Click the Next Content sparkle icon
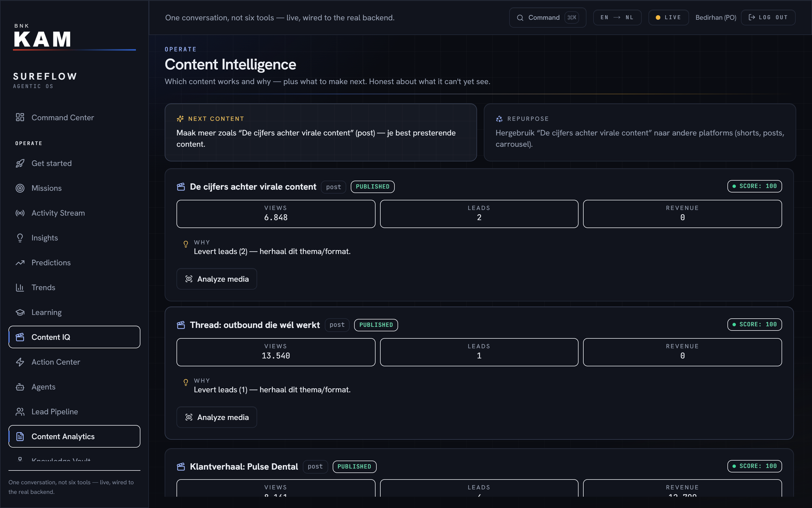The width and height of the screenshot is (812, 508). [180, 119]
